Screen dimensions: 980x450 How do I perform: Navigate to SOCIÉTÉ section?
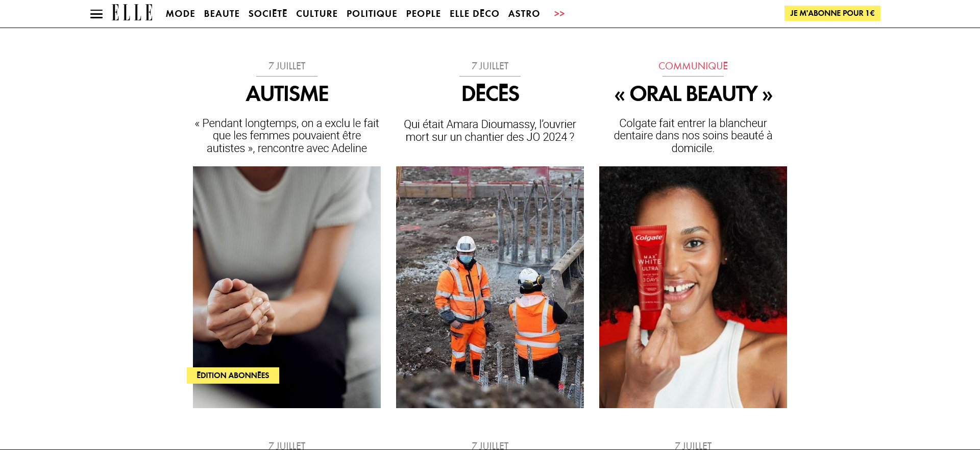pos(267,14)
